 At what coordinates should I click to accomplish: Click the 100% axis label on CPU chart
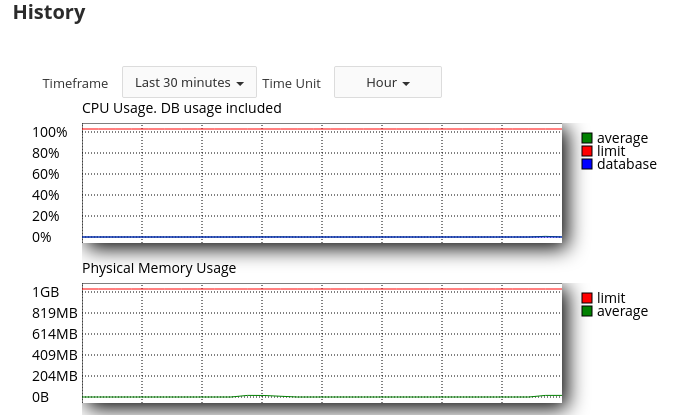coord(50,132)
